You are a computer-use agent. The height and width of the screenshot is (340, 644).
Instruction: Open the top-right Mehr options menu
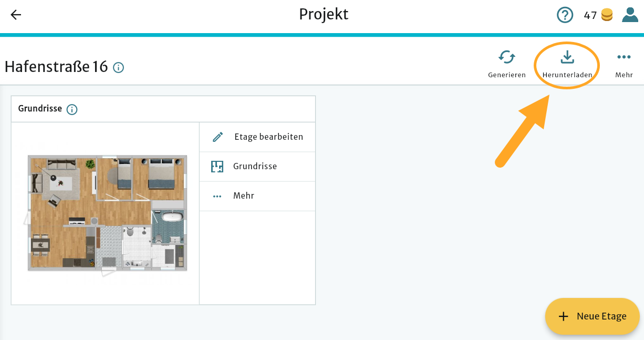point(624,57)
